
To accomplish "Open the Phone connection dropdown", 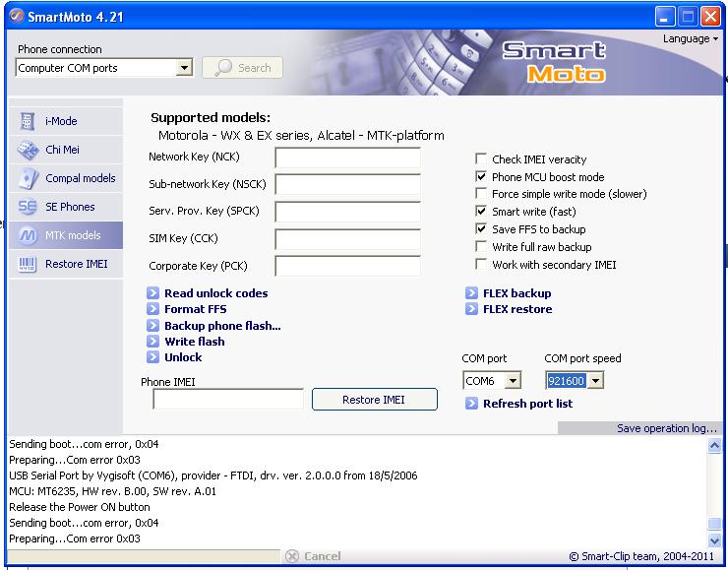I will (184, 68).
